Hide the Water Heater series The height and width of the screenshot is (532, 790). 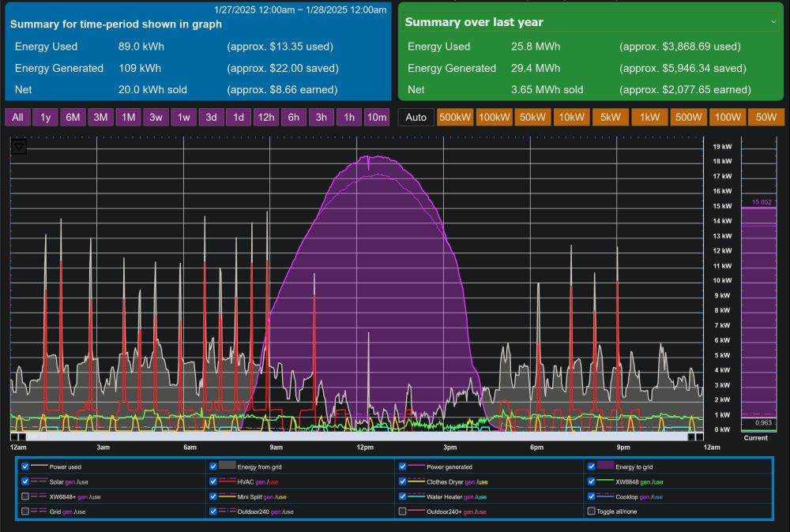(x=403, y=496)
